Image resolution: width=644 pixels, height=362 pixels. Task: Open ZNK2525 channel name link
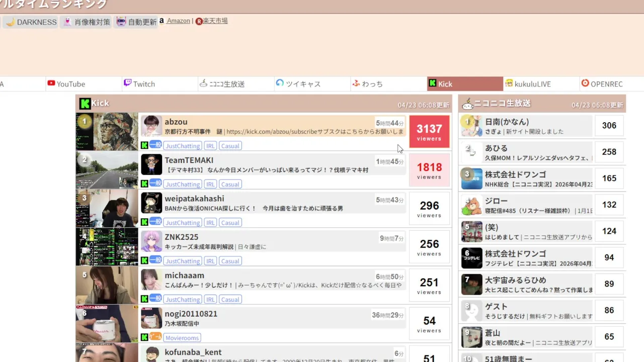click(x=182, y=237)
